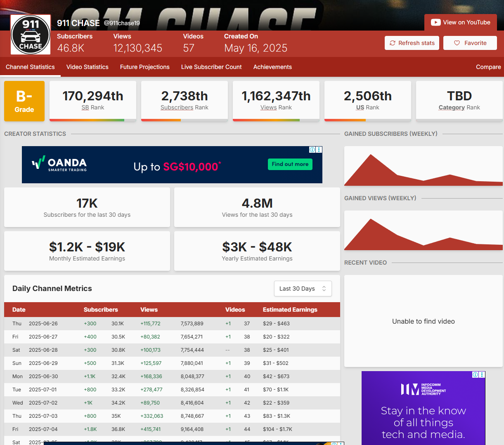This screenshot has width=504, height=445.
Task: Click the OANDA ad info icon
Action: tap(312, 149)
